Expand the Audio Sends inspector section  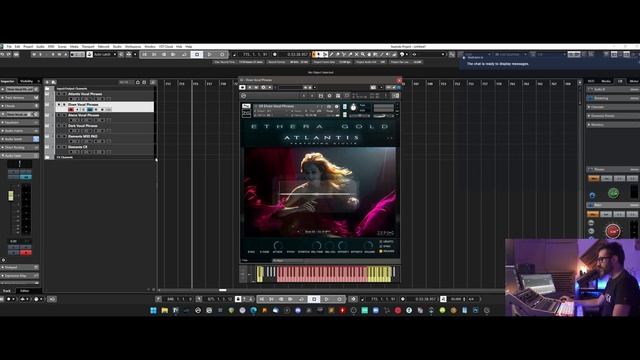pos(19,139)
